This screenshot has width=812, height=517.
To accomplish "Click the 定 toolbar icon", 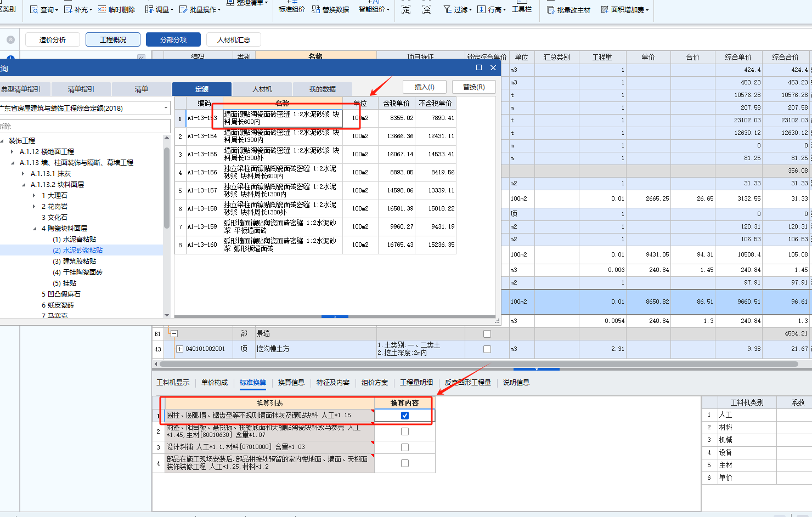I will (x=406, y=9).
